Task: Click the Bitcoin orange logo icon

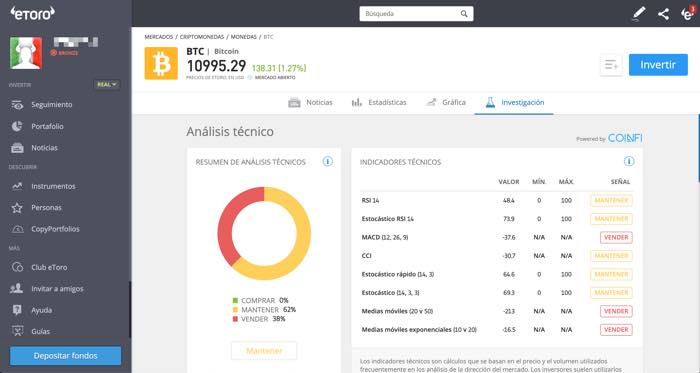Action: pos(161,63)
